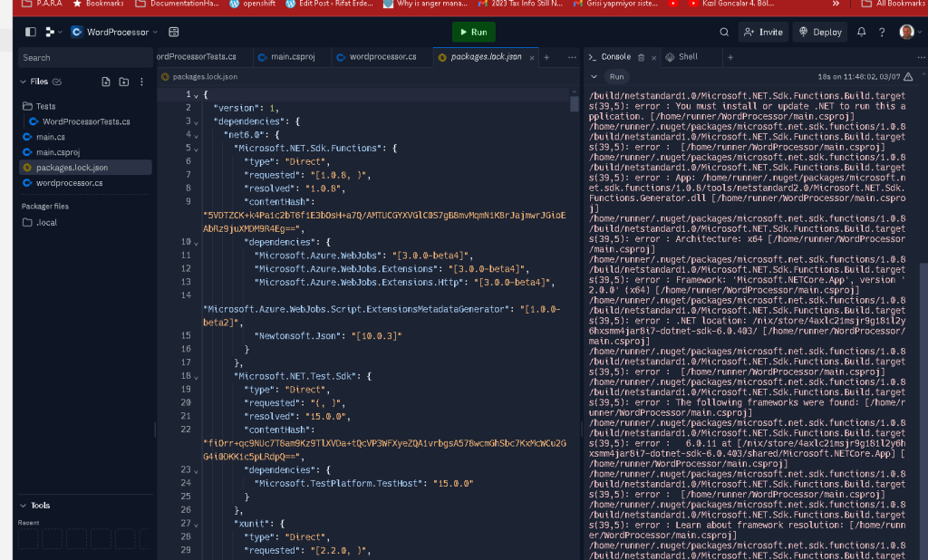Open the WordProcessor repl name dropdown
Image resolution: width=928 pixels, height=560 pixels.
coord(114,32)
